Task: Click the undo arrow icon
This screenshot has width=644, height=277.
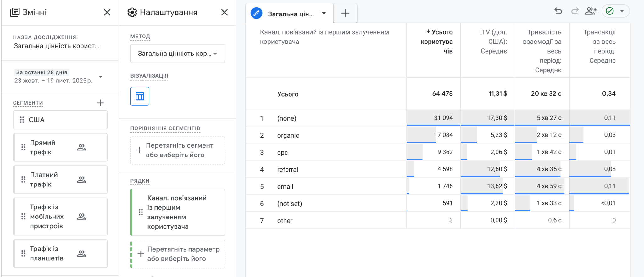Action: [x=558, y=11]
